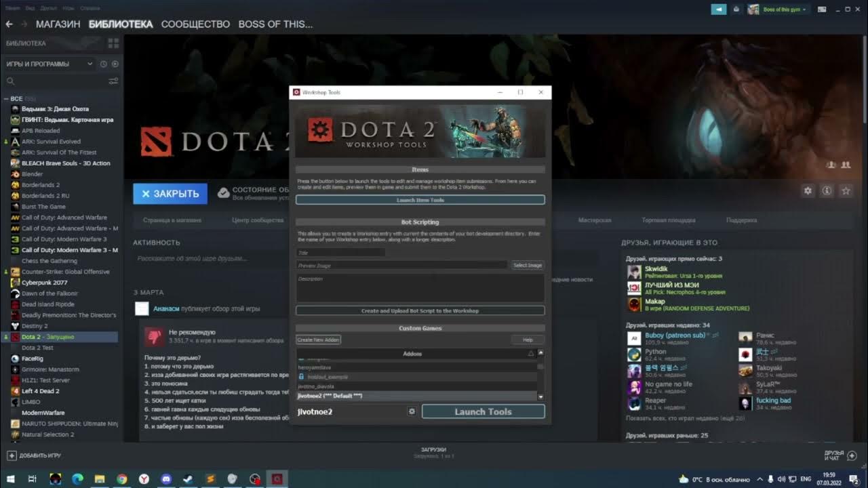The width and height of the screenshot is (868, 488).
Task: Click addons list scroll up arrow
Action: [540, 352]
